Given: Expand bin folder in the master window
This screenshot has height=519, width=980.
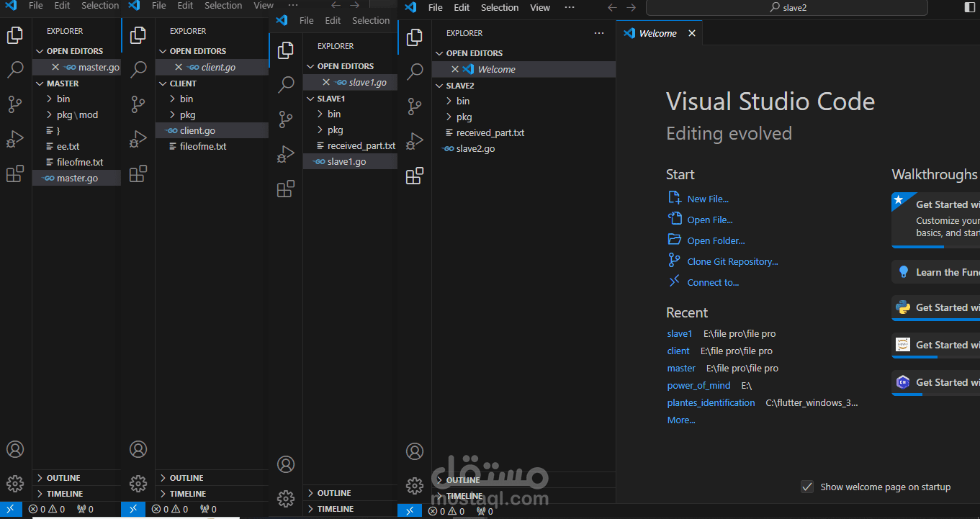Looking at the screenshot, I should [63, 99].
